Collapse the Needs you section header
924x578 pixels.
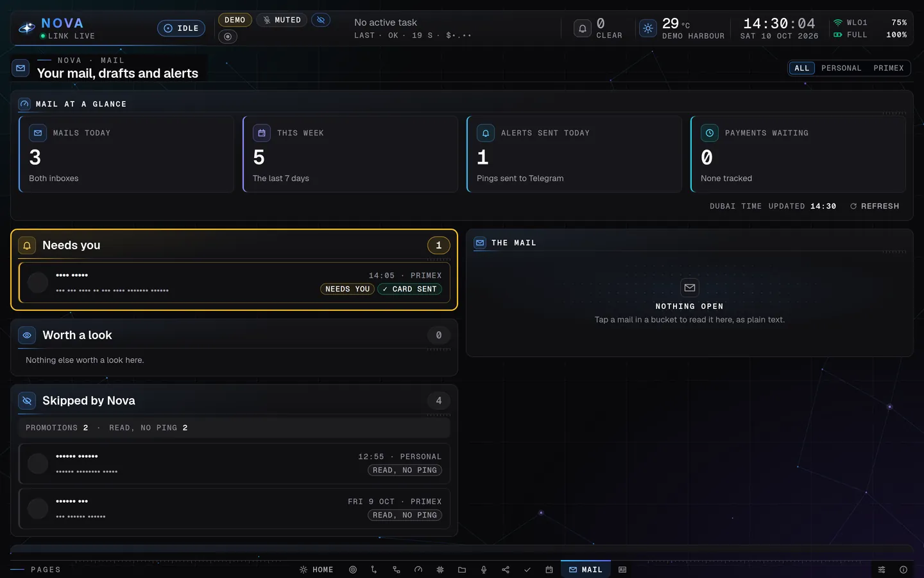(234, 245)
